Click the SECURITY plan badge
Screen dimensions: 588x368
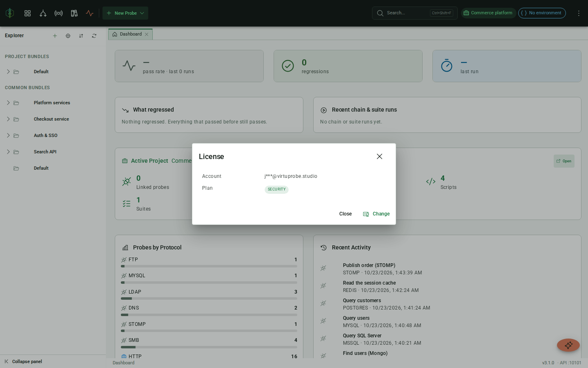point(276,189)
